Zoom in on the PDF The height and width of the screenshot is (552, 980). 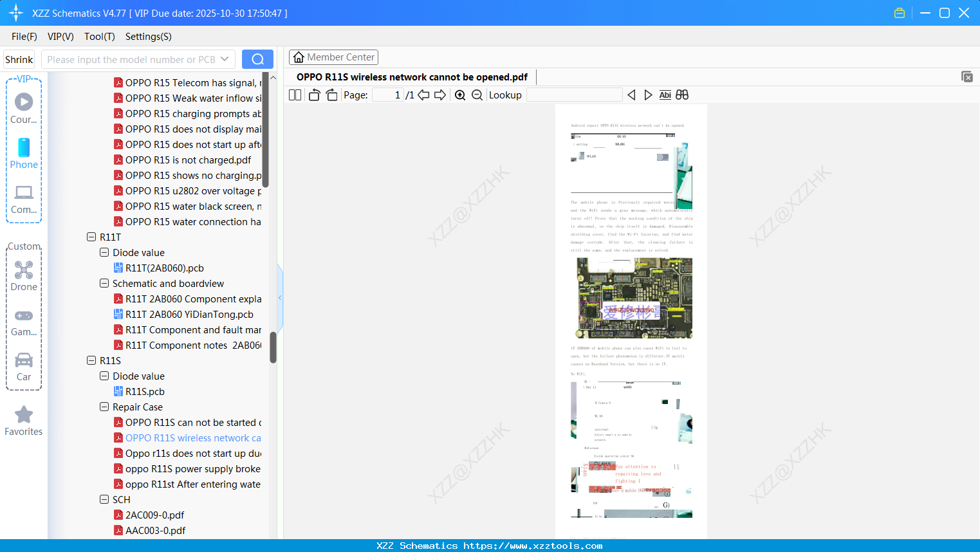click(460, 95)
